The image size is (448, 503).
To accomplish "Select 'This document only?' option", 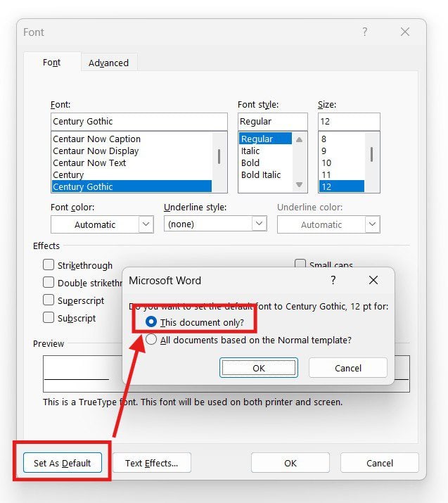I will click(x=195, y=322).
